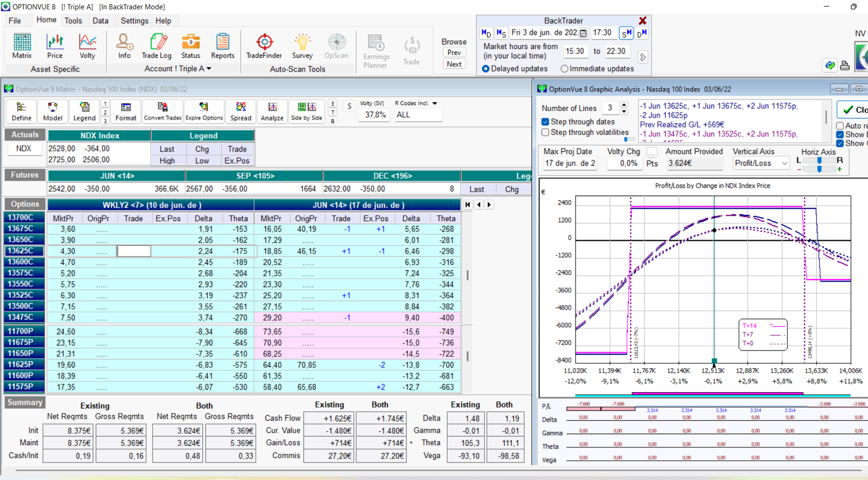Launch the Survey lightbulb tool

[302, 46]
